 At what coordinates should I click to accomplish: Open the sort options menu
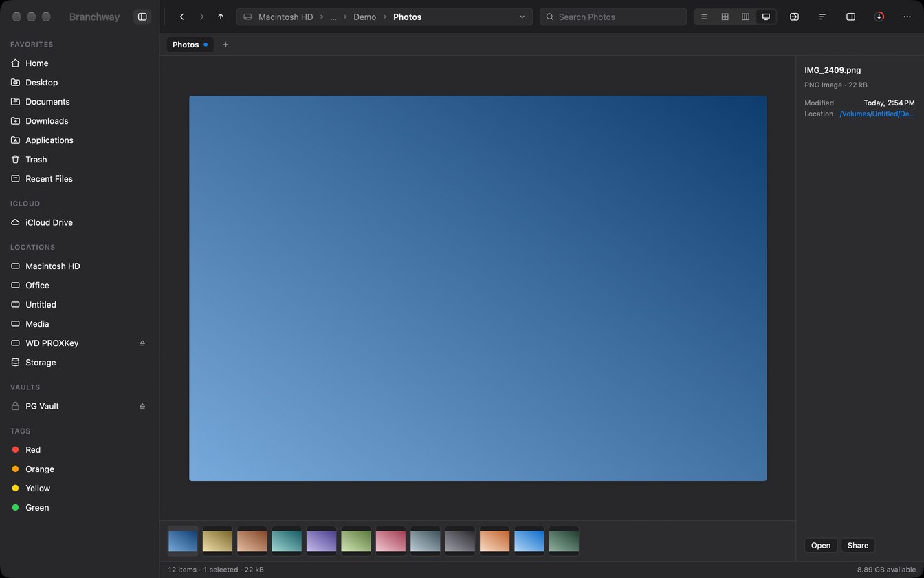822,17
